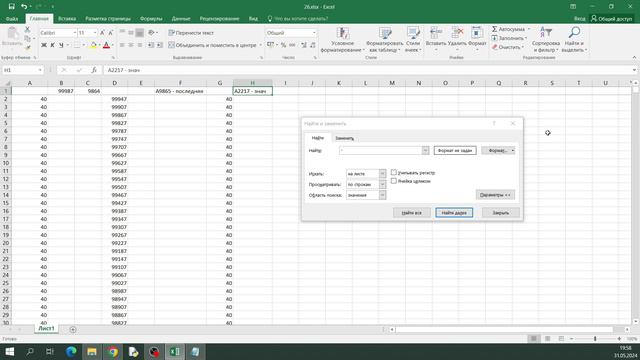Click the Закрыть button in the dialog
640x360 pixels.
500,213
